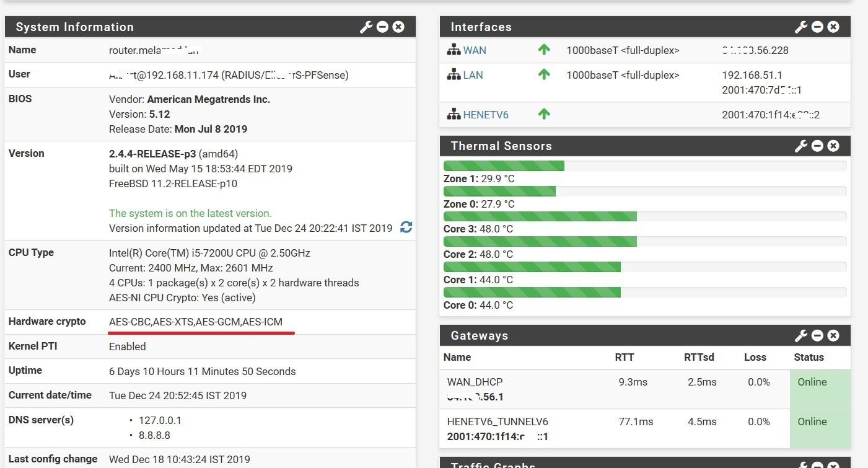Click the refresh version information icon
This screenshot has height=468, width=868.
(x=406, y=227)
